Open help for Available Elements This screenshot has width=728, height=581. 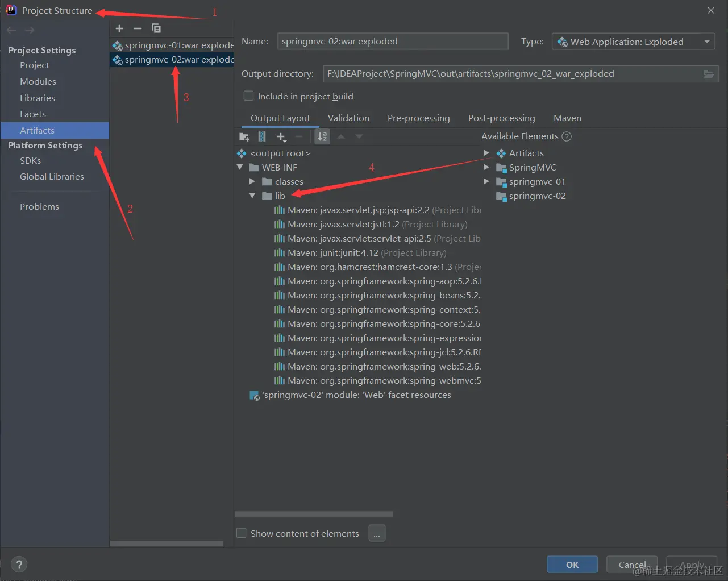click(567, 136)
